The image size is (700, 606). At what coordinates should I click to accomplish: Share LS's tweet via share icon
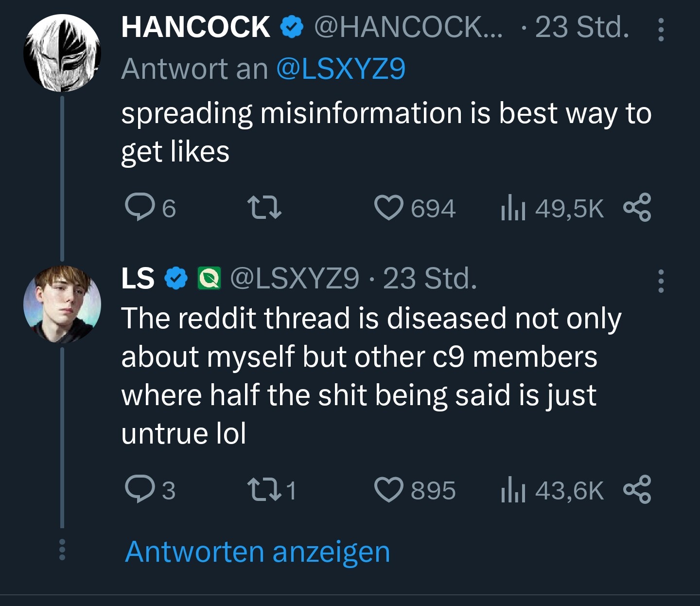point(637,490)
